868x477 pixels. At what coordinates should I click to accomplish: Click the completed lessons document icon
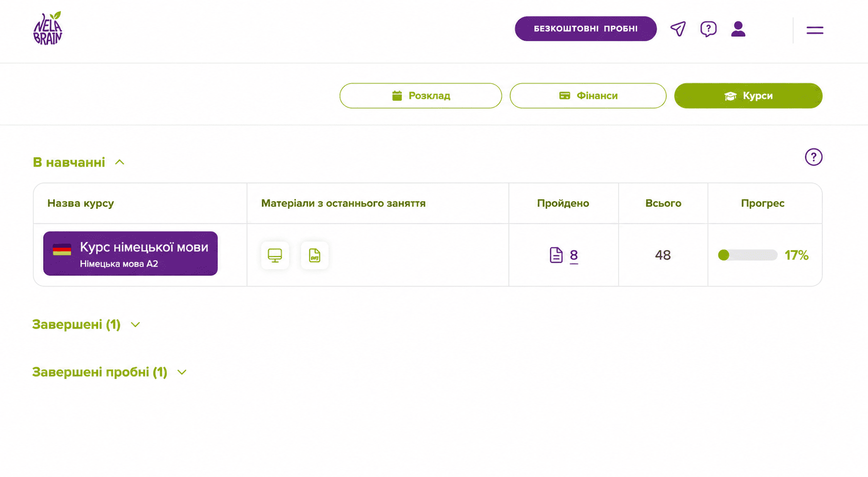click(556, 255)
